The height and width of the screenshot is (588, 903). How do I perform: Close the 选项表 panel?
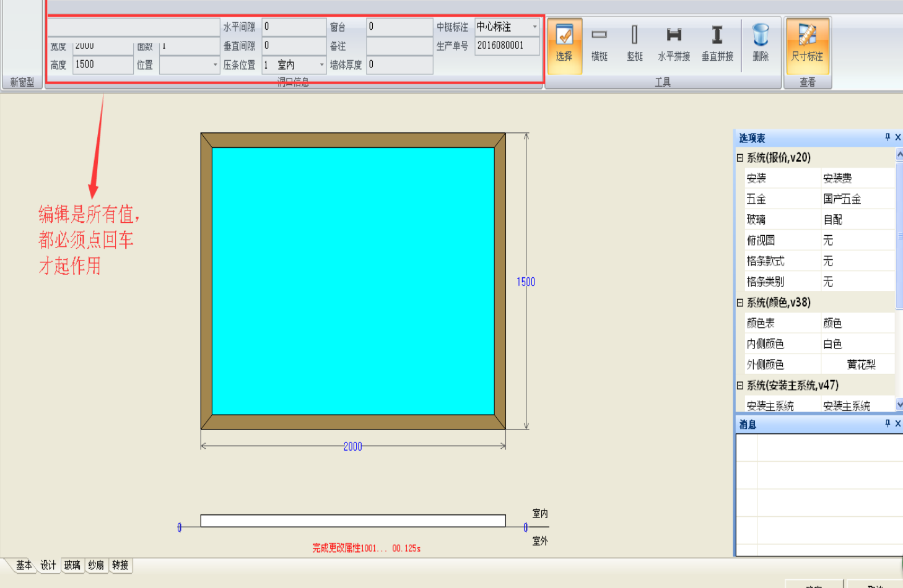pyautogui.click(x=898, y=137)
